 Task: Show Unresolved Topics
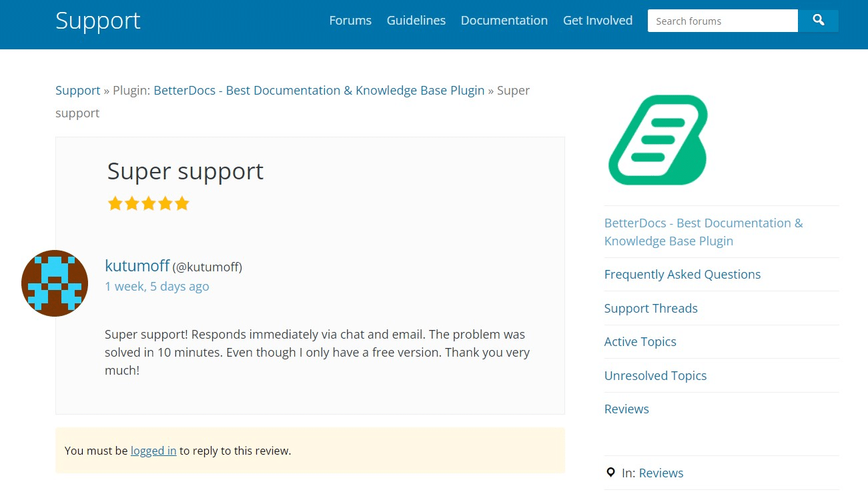[x=655, y=375]
